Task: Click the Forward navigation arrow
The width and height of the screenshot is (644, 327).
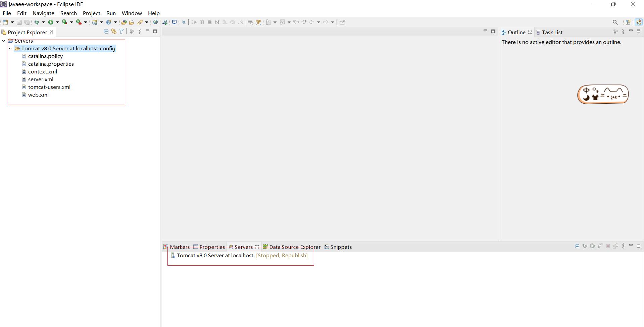Action: (x=326, y=22)
